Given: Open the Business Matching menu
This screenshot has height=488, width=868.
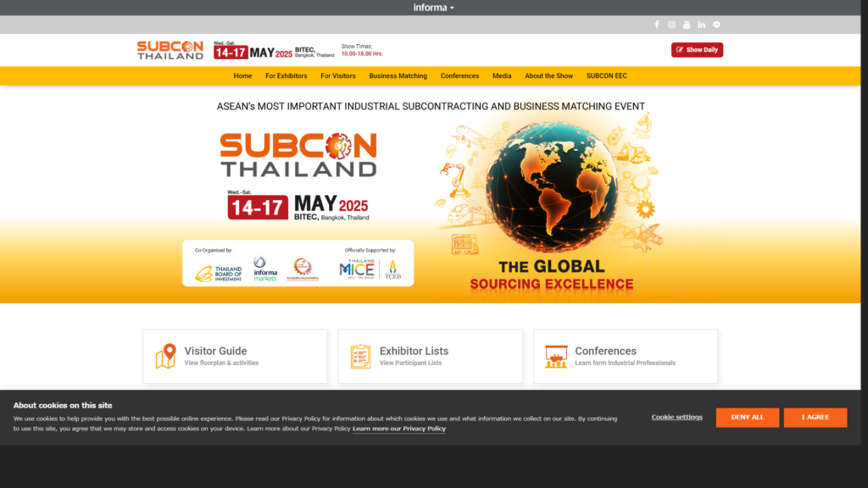Looking at the screenshot, I should (x=398, y=75).
